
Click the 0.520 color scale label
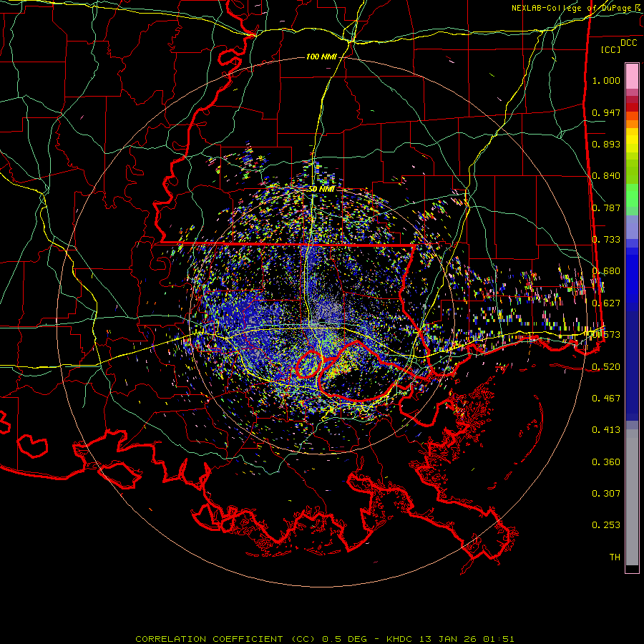tap(606, 367)
